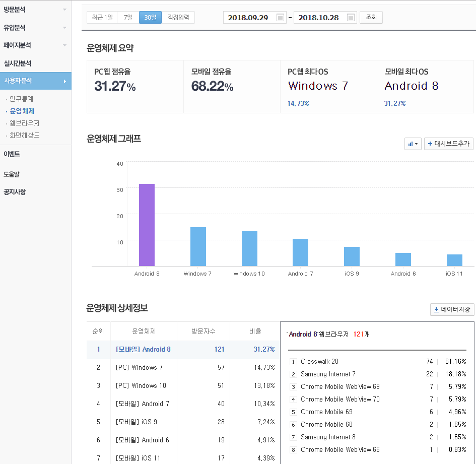The height and width of the screenshot is (464, 476).
Task: Select the 최근 1일 period toggle
Action: point(102,18)
